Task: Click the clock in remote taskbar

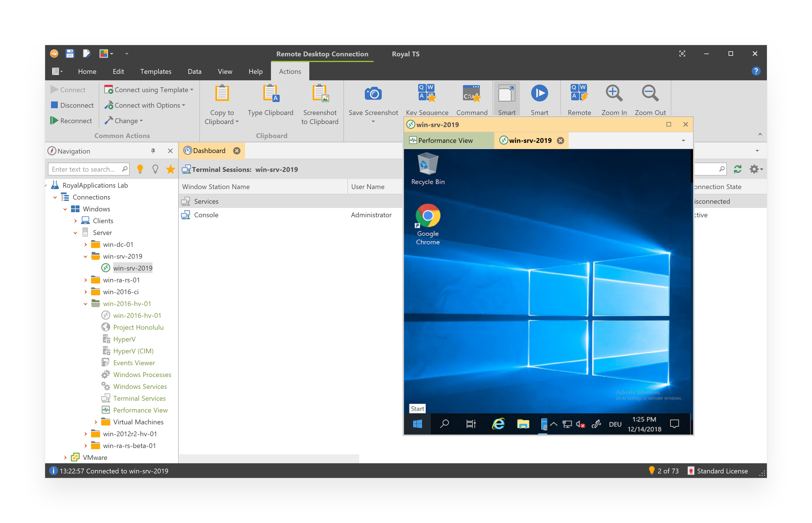Action: click(x=644, y=424)
